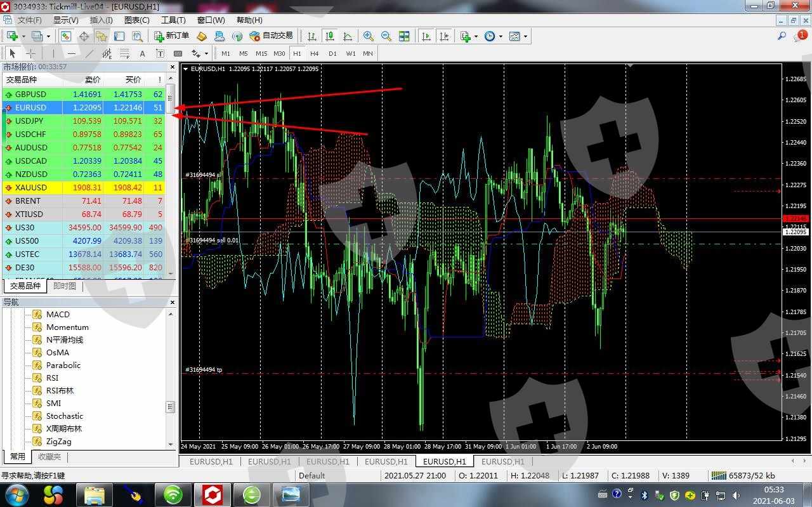Open the 插入(I) Insert menu
Screen dimensions: 812x507
[x=101, y=20]
